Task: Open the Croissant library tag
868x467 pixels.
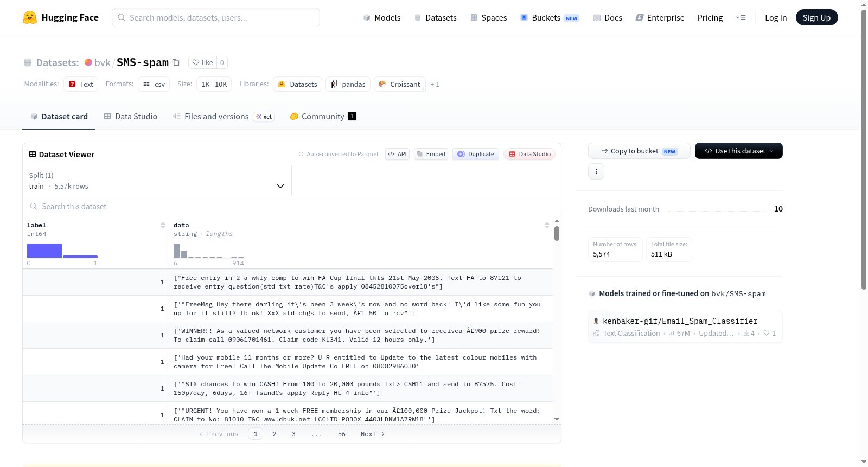Action: tap(399, 84)
